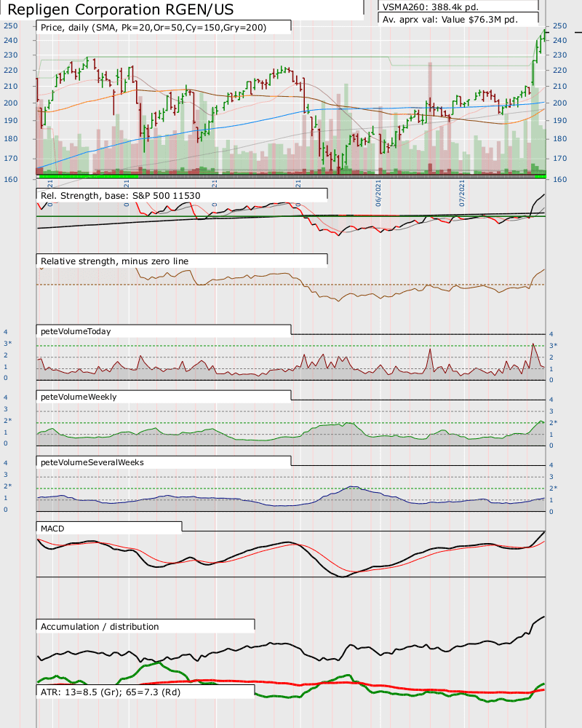The width and height of the screenshot is (582, 728).
Task: Click the '07/2021' date axis marker
Action: click(x=462, y=193)
